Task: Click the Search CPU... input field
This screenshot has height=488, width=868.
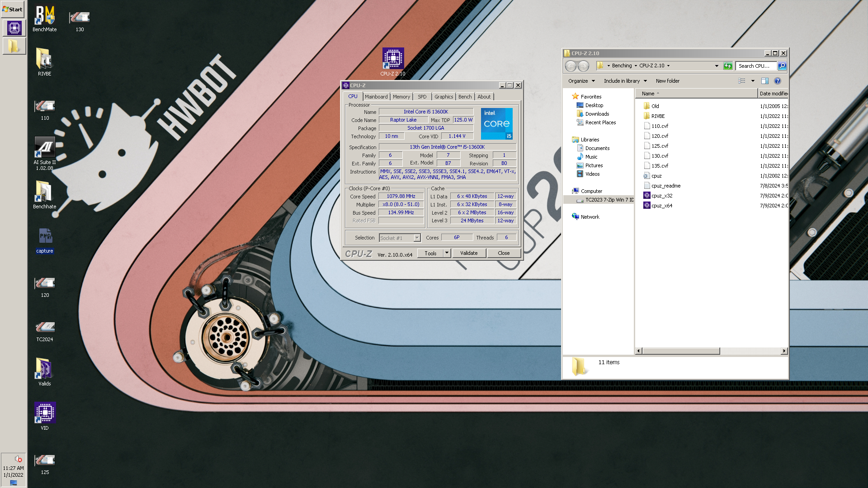Action: 756,66
